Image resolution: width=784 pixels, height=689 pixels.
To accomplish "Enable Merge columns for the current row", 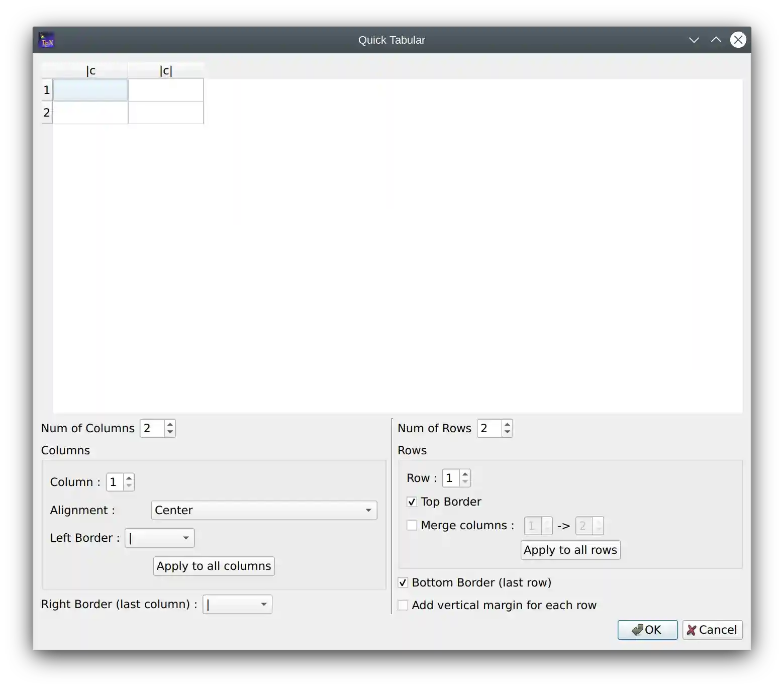I will pos(412,525).
